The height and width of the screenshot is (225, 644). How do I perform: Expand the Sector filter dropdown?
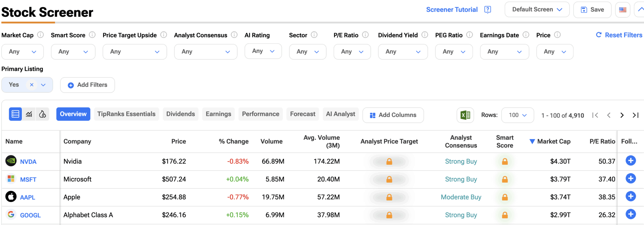(x=308, y=52)
